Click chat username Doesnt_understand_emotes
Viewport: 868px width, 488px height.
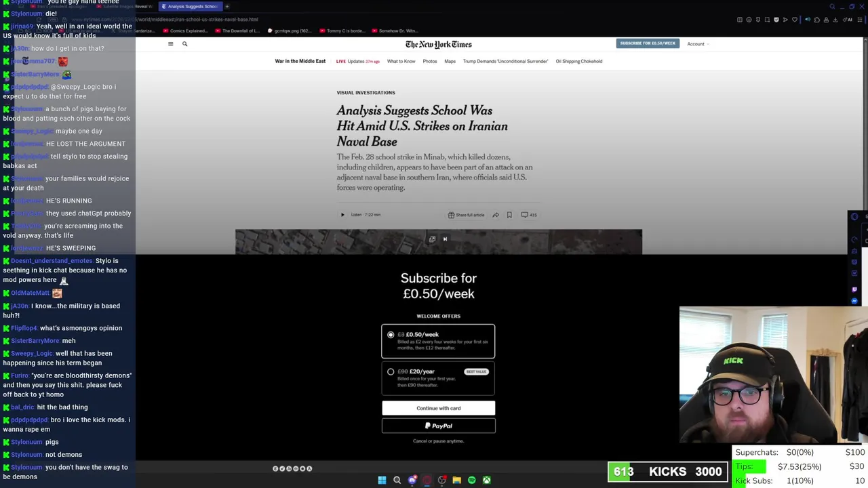tap(52, 261)
